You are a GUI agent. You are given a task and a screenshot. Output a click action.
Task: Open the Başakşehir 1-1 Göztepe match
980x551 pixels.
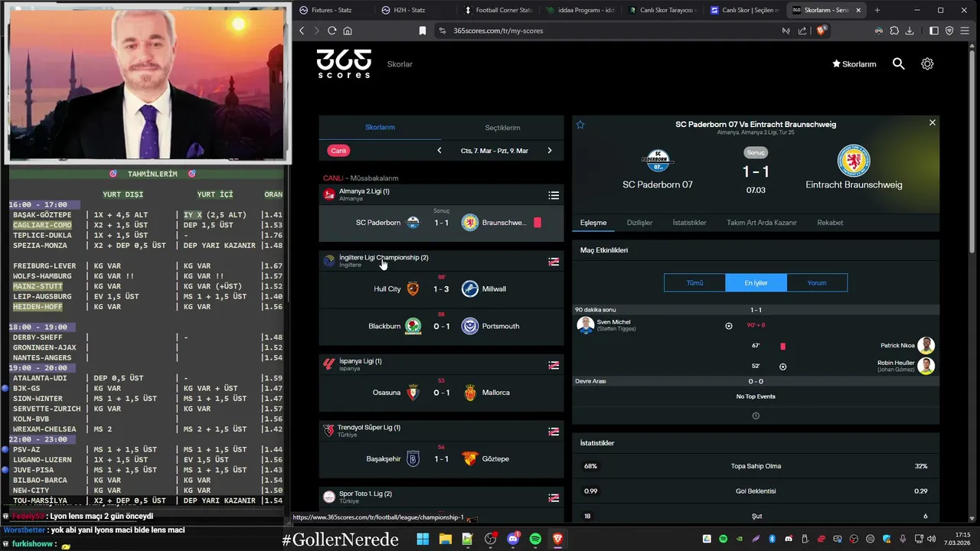[441, 459]
